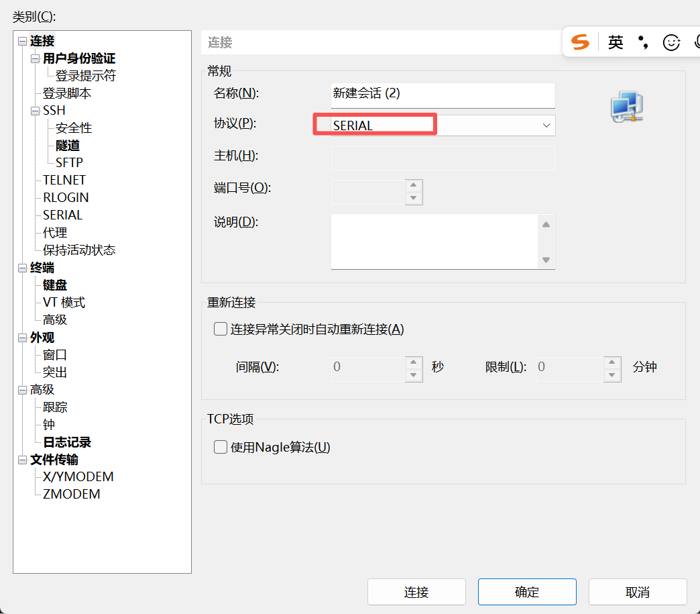Open the emoji panel in input toolbar
700x614 pixels.
pyautogui.click(x=671, y=42)
